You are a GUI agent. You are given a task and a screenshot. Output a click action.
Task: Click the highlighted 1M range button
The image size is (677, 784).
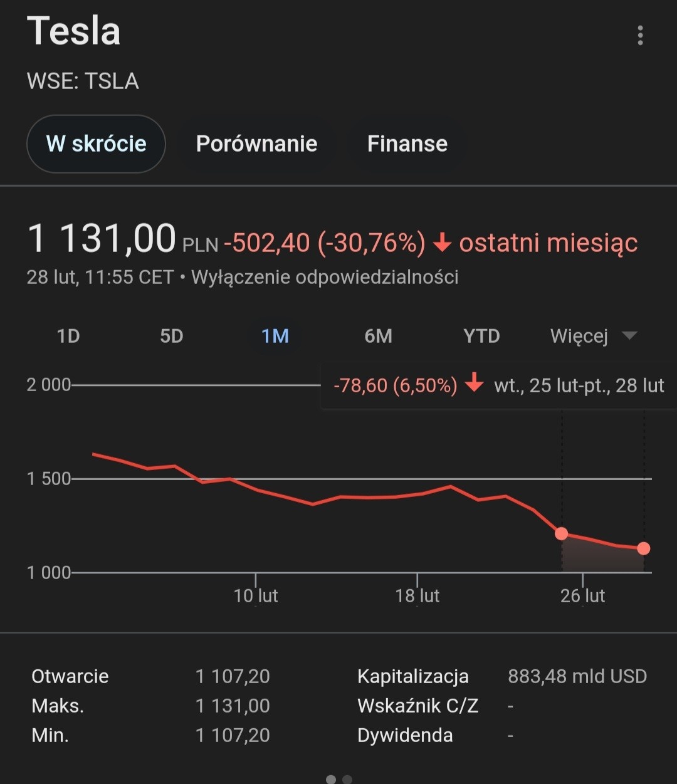pyautogui.click(x=274, y=336)
